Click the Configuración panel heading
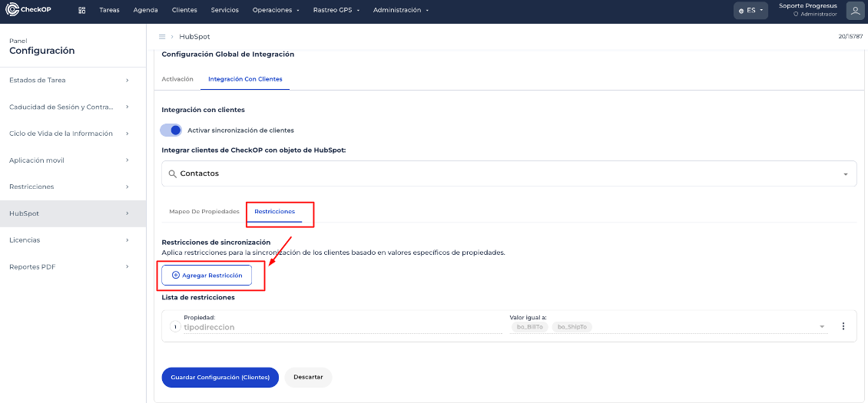 pyautogui.click(x=42, y=51)
